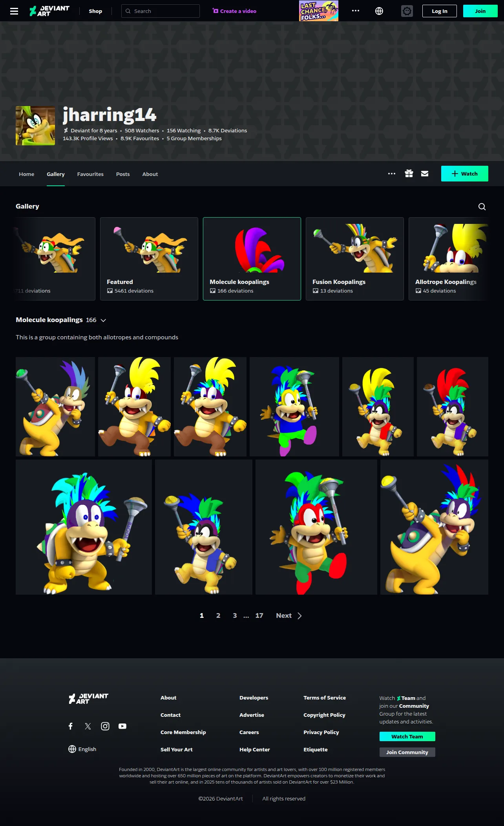Open DeviantArt Facebook page icon

(x=71, y=726)
